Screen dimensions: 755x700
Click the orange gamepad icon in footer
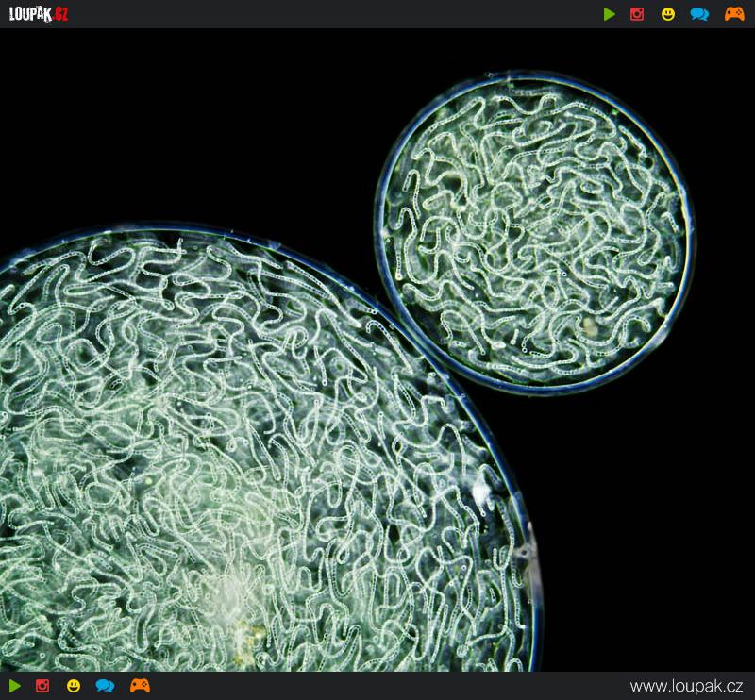(140, 686)
